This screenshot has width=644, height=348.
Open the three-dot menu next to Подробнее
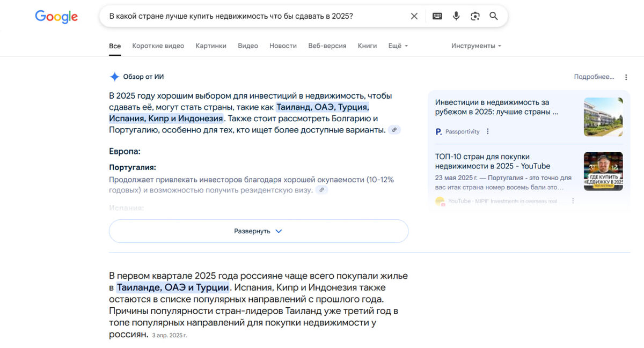pyautogui.click(x=626, y=77)
